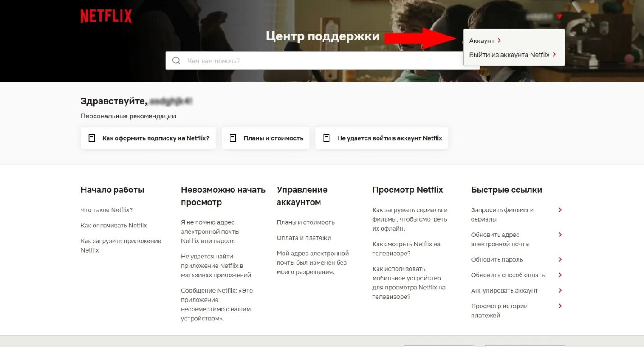The image size is (644, 347).
Task: Click red chevron beside 'Запросить фильмы и сериалы'
Action: (560, 210)
